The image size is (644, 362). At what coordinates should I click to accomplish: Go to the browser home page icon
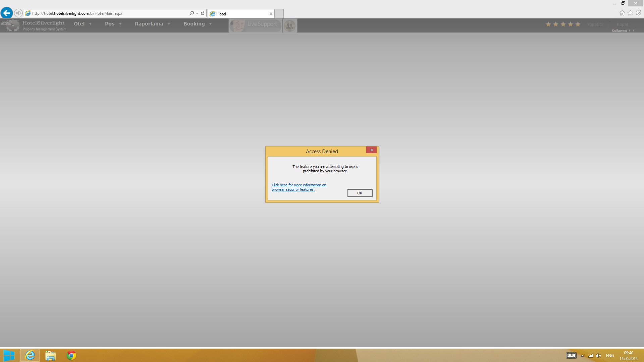pyautogui.click(x=622, y=13)
